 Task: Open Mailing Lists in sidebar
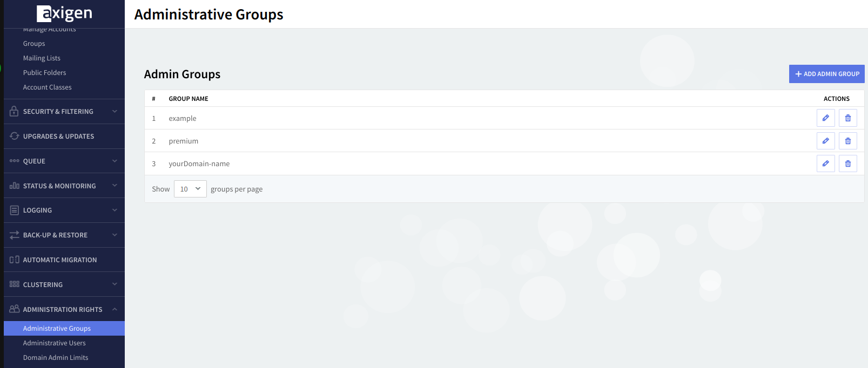pos(42,58)
